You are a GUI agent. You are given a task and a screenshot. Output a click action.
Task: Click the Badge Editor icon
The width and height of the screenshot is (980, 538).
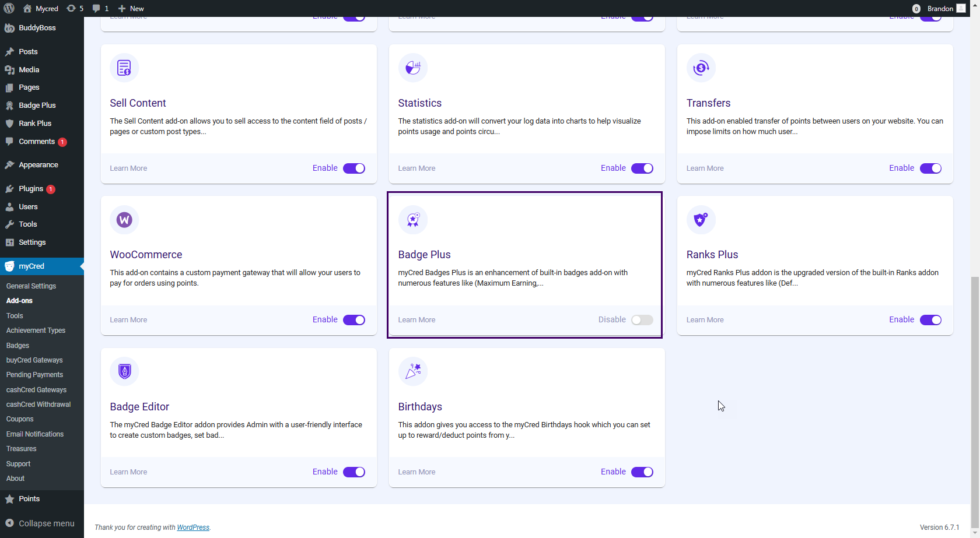(x=124, y=371)
